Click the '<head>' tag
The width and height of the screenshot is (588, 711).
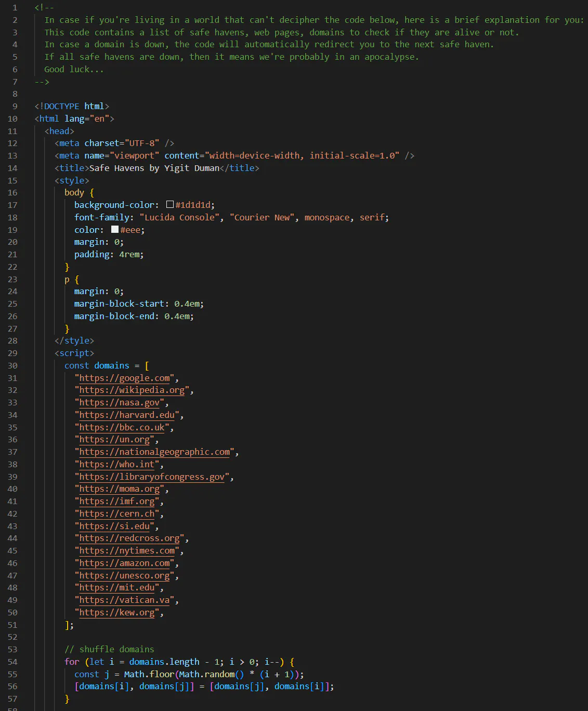pyautogui.click(x=59, y=131)
